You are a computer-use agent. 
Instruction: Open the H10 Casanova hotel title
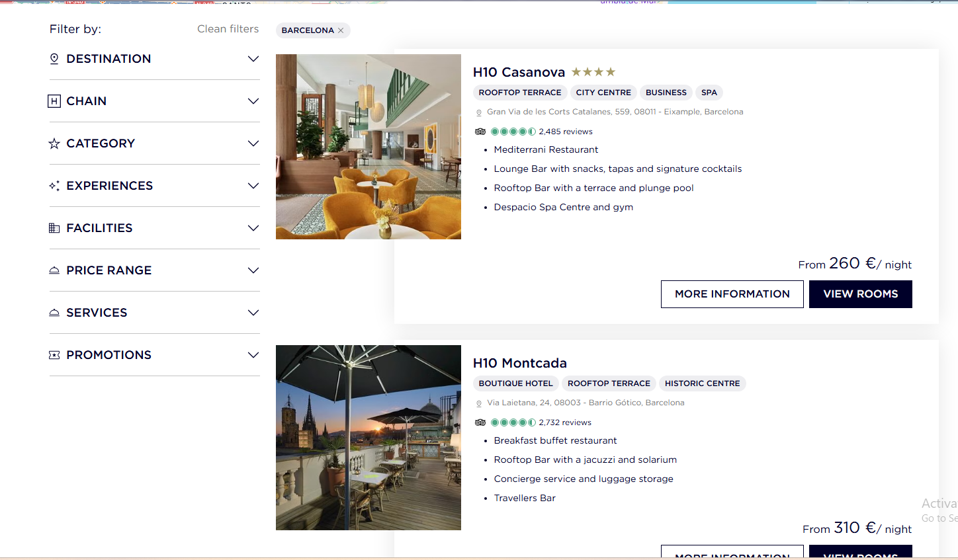[519, 72]
